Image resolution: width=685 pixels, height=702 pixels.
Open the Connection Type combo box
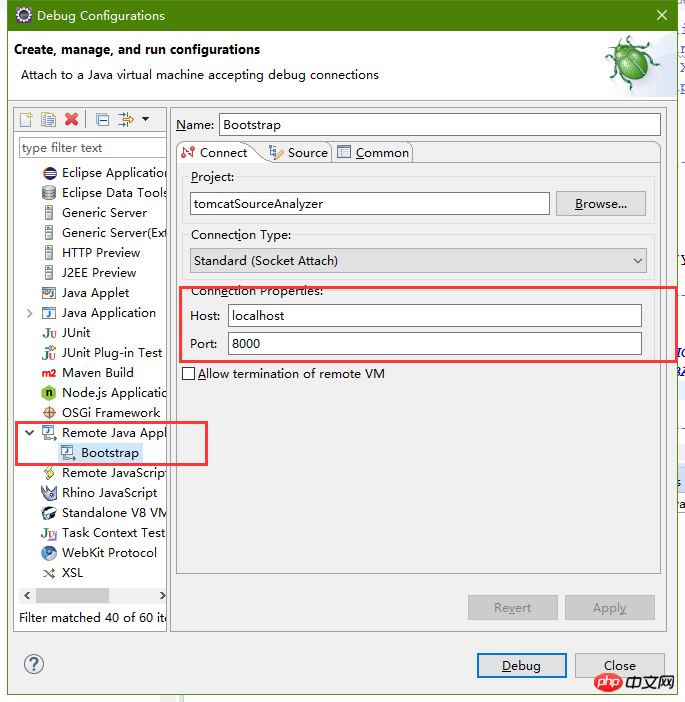coord(418,261)
